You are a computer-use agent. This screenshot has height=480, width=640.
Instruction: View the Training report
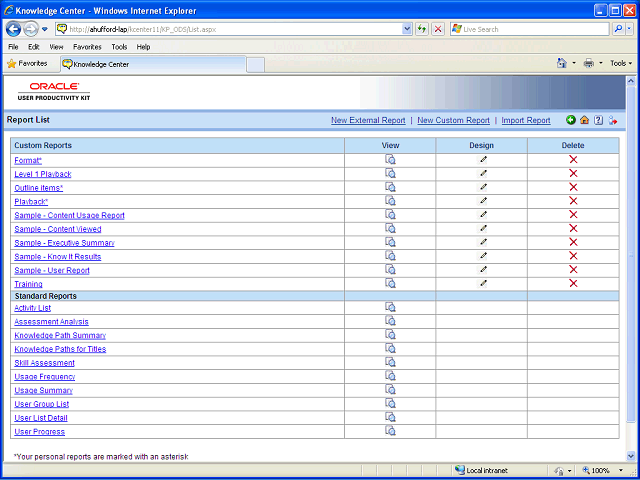[390, 284]
